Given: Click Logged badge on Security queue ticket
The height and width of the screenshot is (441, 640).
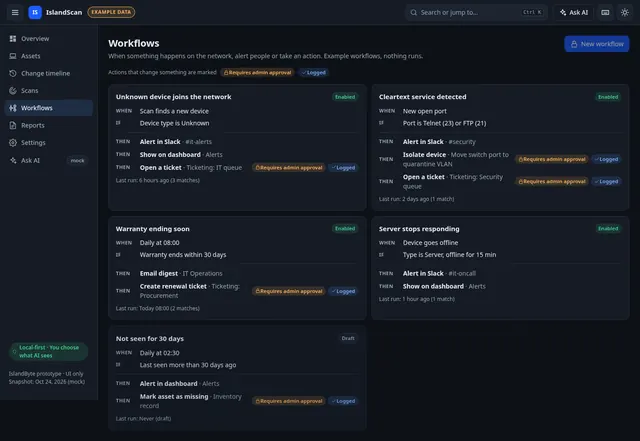Looking at the screenshot, I should pyautogui.click(x=607, y=181).
